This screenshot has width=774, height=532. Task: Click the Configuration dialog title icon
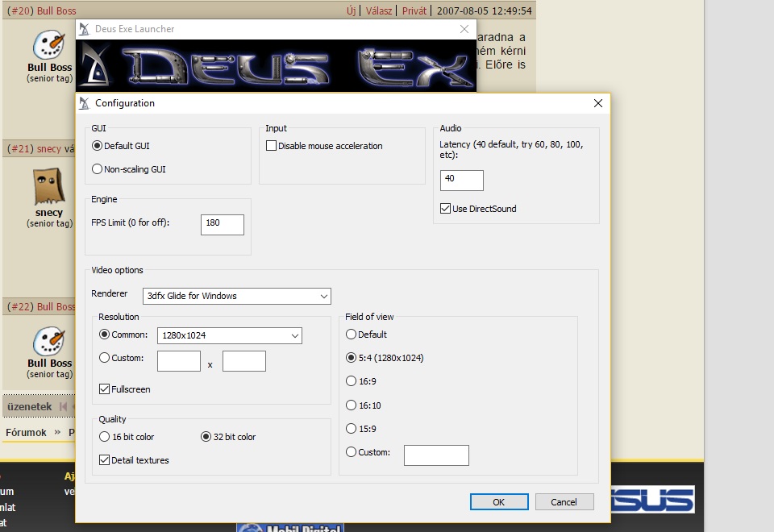point(85,103)
